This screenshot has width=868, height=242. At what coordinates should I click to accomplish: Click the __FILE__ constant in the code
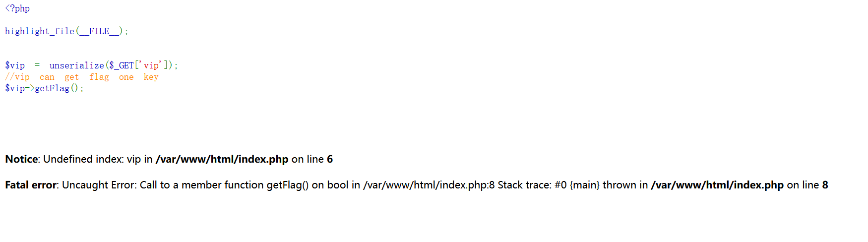[x=99, y=31]
